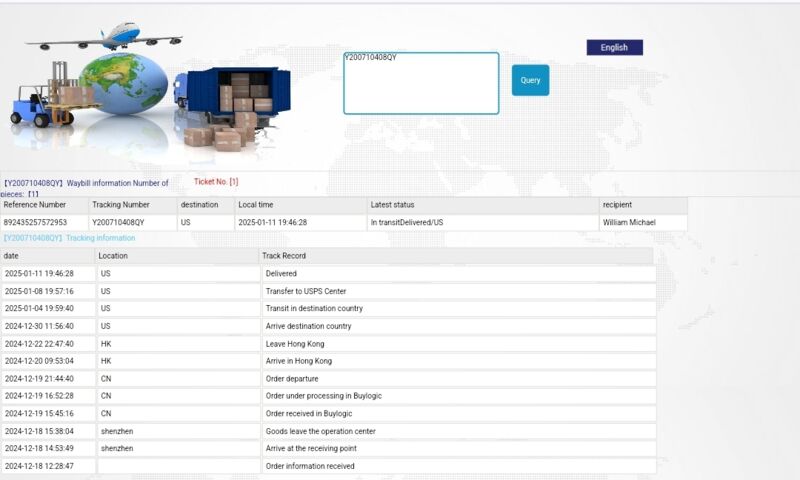Click Arrive destination country record
Viewport: 800px width, 480px height.
(x=308, y=326)
